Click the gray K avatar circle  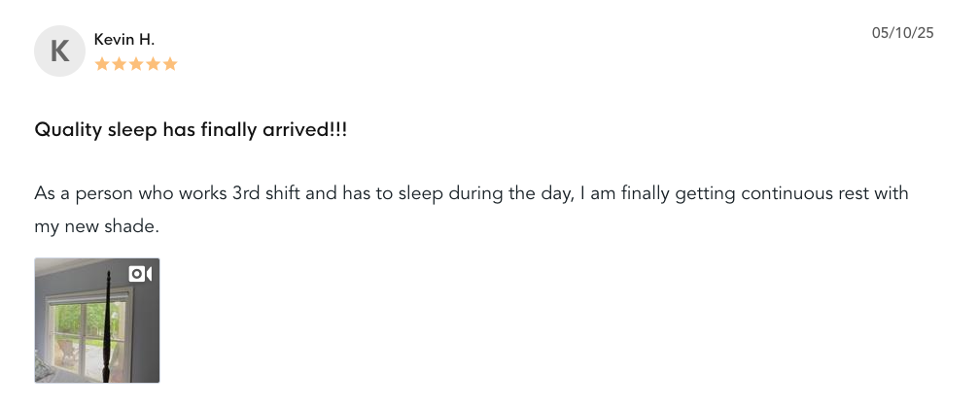pyautogui.click(x=59, y=51)
